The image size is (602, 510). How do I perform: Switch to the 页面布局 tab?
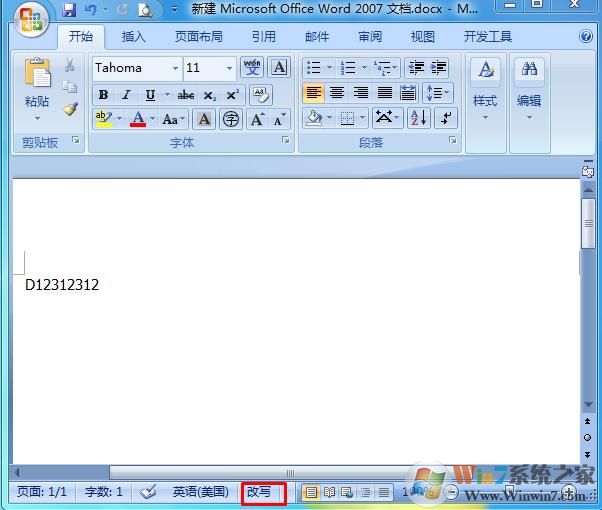pos(198,37)
